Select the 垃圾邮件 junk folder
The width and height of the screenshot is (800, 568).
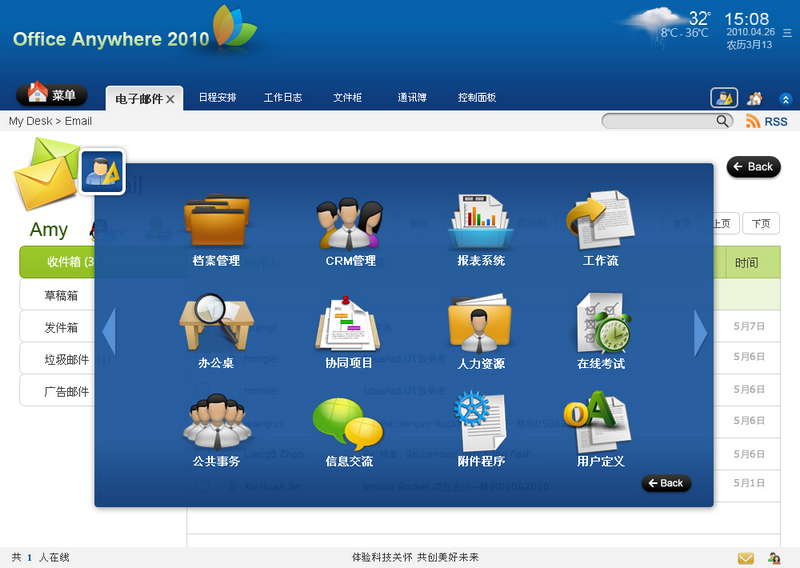coord(57,359)
